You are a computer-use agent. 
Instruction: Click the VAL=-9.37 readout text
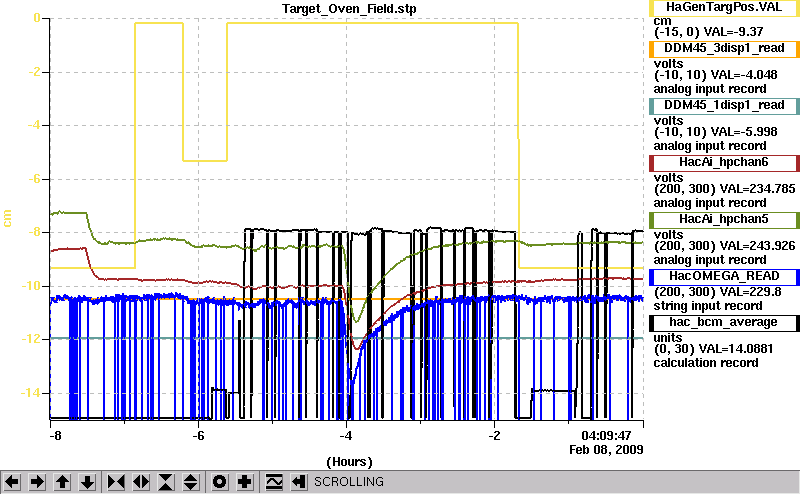[x=733, y=32]
